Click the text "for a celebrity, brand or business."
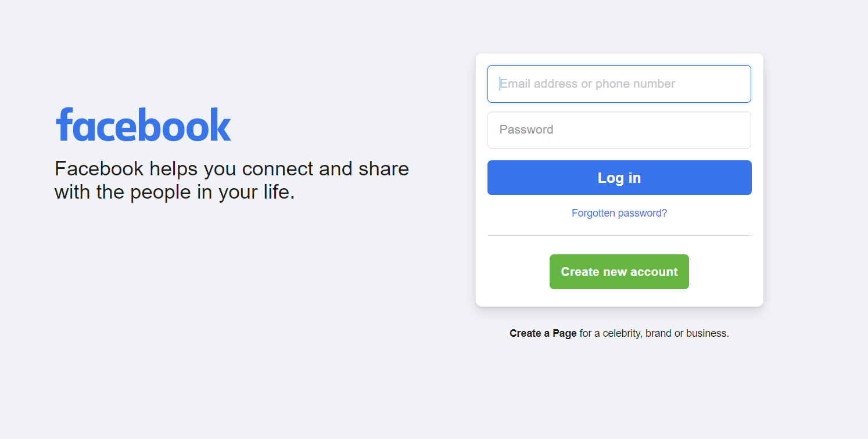 [x=654, y=333]
